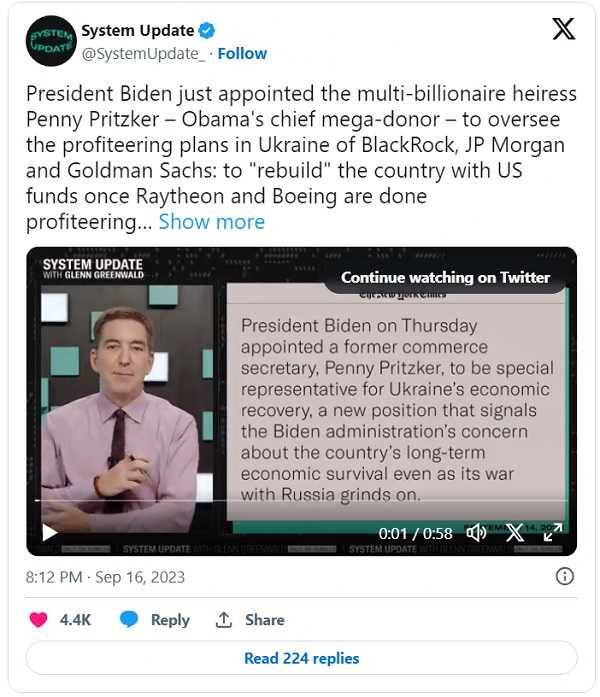Open the tweet info icon
Viewport: 600px width, 697px height.
click(564, 577)
